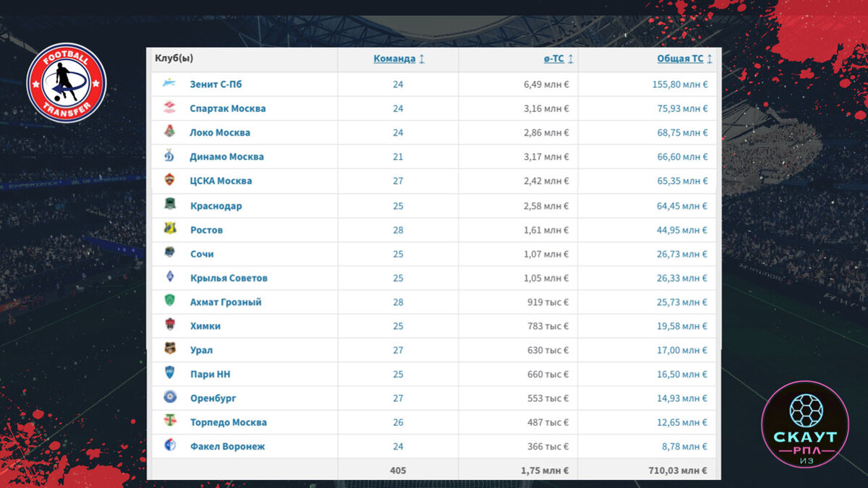
Task: Click Orenburg total value 14,93 млн €
Action: pos(683,398)
